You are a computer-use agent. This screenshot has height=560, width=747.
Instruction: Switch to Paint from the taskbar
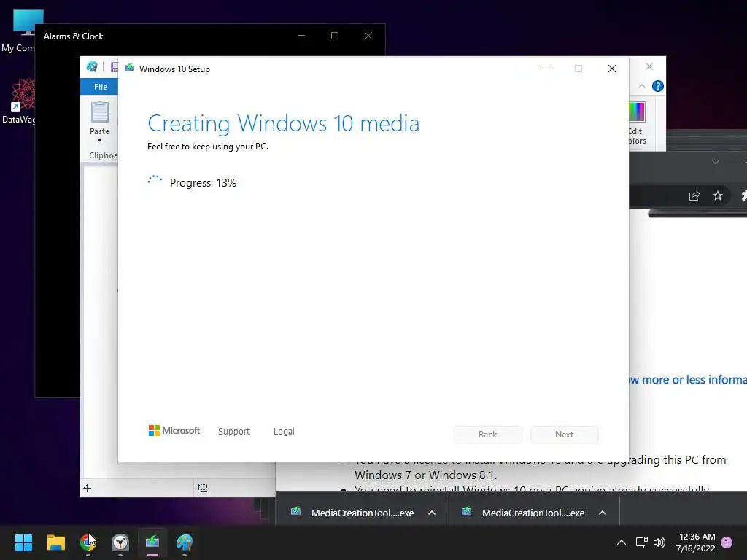click(x=185, y=542)
